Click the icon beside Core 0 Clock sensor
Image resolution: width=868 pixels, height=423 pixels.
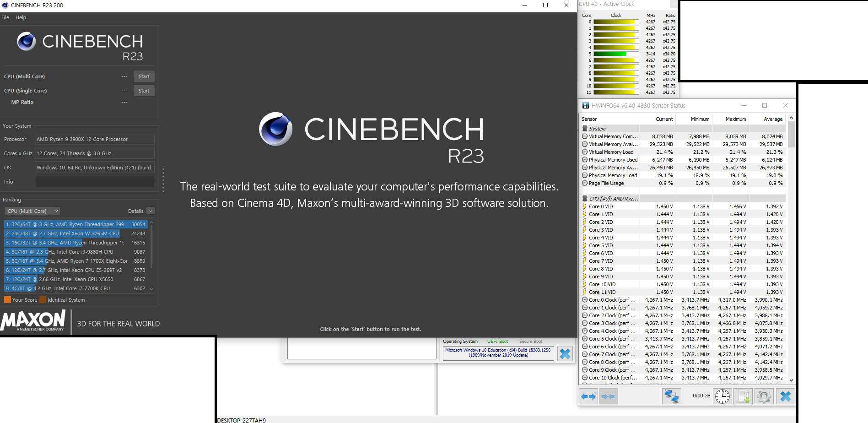[x=585, y=300]
